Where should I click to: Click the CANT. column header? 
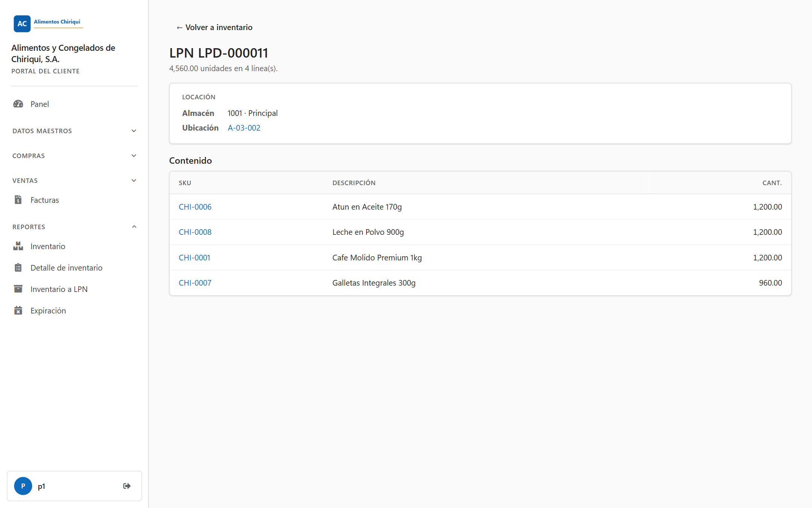point(772,183)
